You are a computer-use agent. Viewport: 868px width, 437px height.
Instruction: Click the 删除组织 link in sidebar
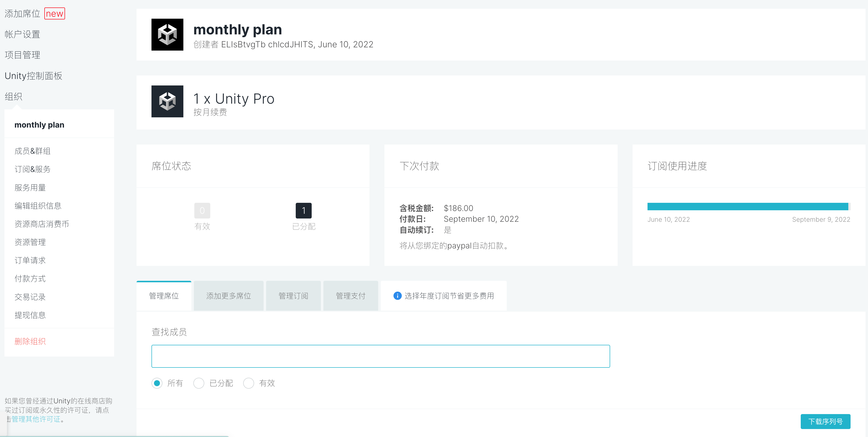(30, 341)
